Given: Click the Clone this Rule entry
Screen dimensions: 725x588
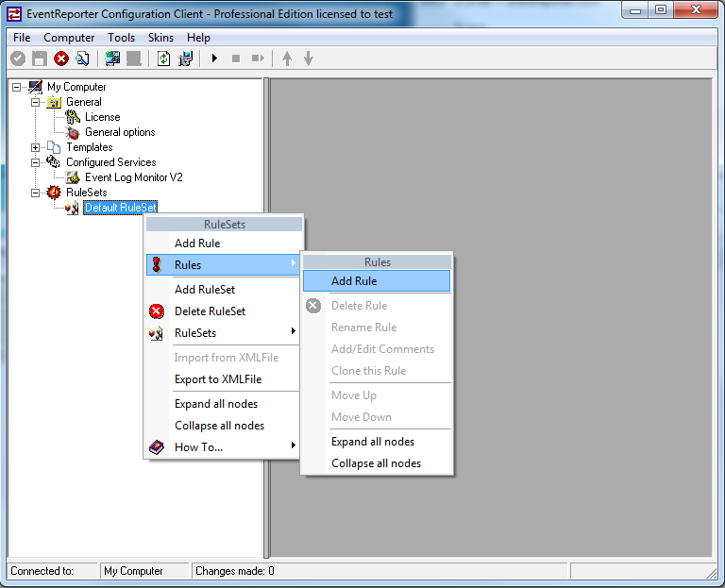Looking at the screenshot, I should [x=377, y=371].
